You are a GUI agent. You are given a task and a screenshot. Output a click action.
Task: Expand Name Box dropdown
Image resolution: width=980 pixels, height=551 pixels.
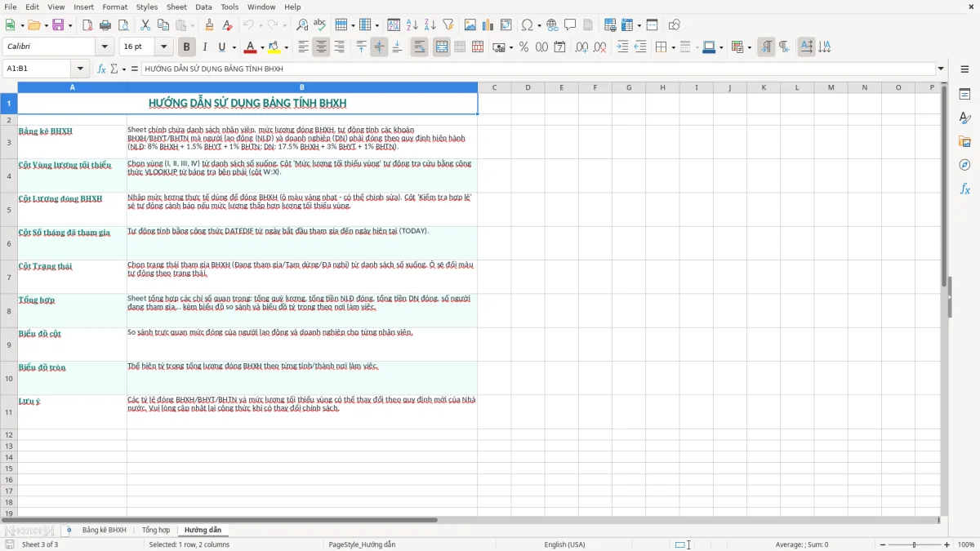(81, 69)
